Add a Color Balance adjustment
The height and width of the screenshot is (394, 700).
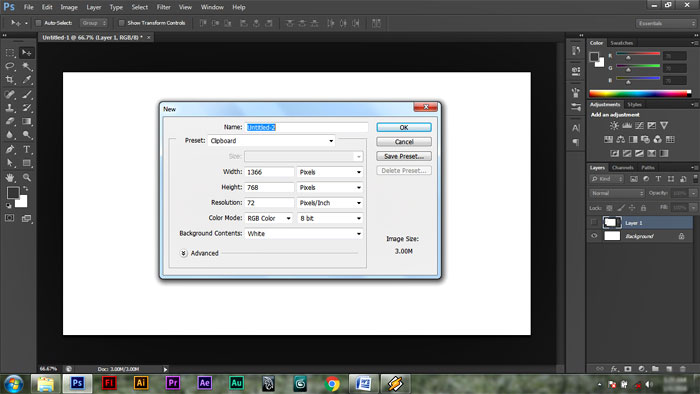(x=621, y=140)
